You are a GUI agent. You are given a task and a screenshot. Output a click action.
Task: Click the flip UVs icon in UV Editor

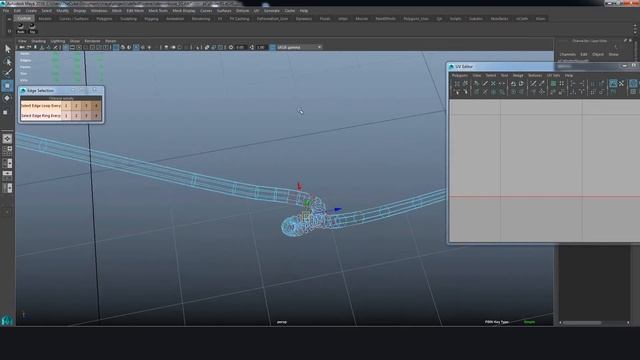coord(513,83)
